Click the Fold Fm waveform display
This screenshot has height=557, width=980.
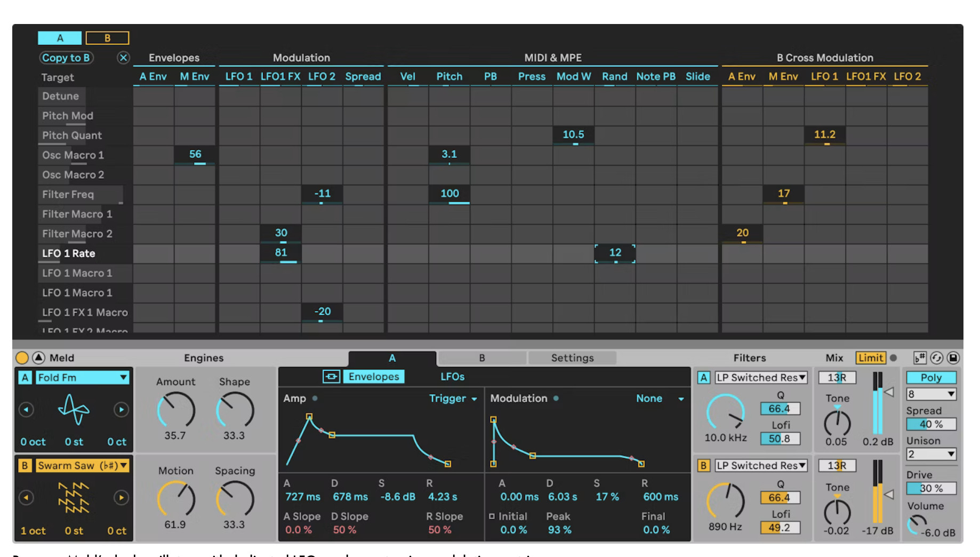click(74, 410)
